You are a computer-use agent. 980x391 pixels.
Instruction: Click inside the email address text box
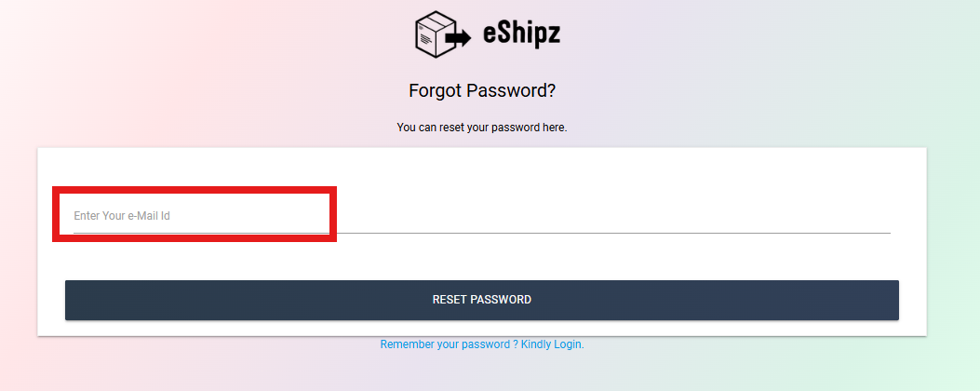(x=482, y=216)
